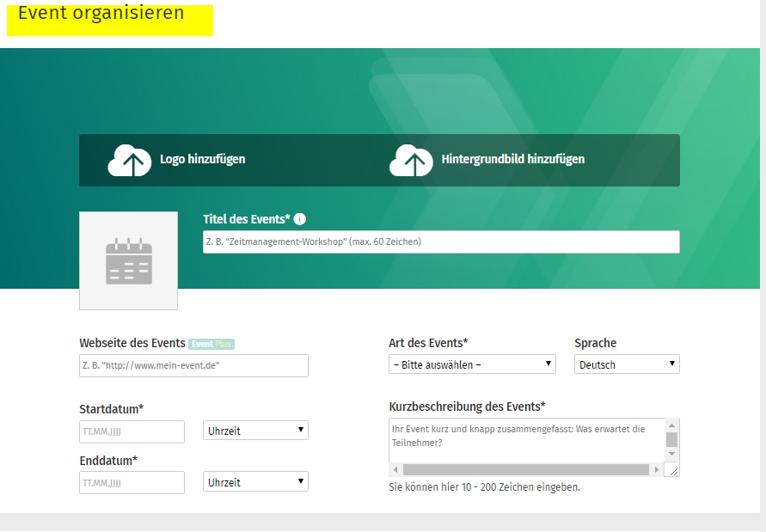
Task: Click the calendar placeholder logo thumbnail
Action: click(x=129, y=260)
